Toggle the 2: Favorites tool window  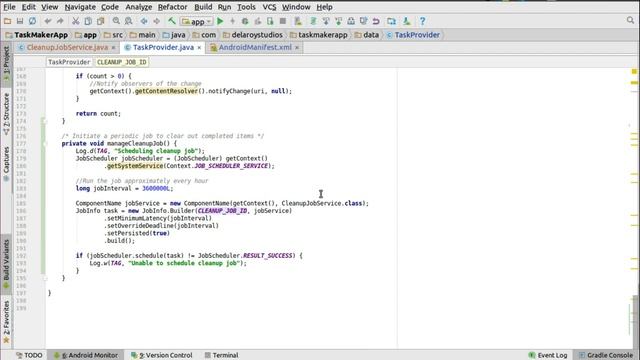6,322
